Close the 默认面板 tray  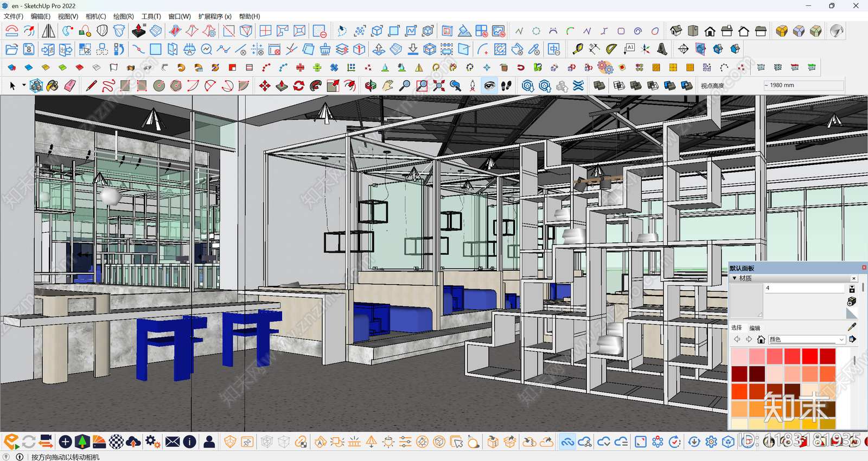coord(864,267)
